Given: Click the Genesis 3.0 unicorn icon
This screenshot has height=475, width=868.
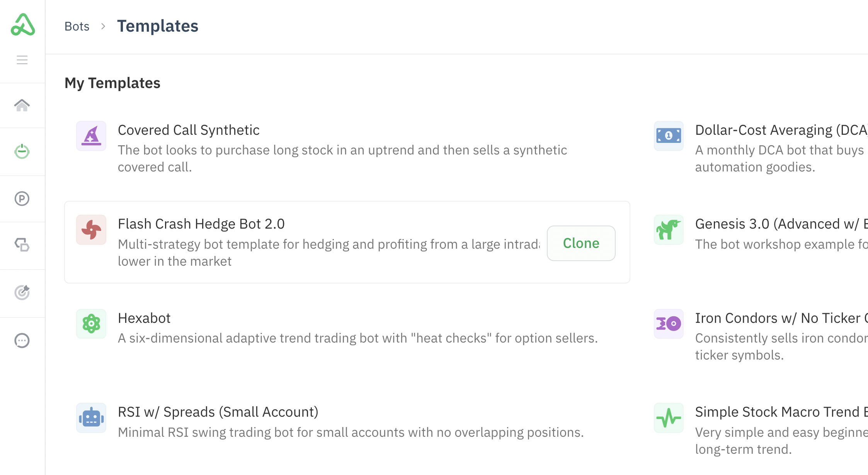Looking at the screenshot, I should click(669, 230).
